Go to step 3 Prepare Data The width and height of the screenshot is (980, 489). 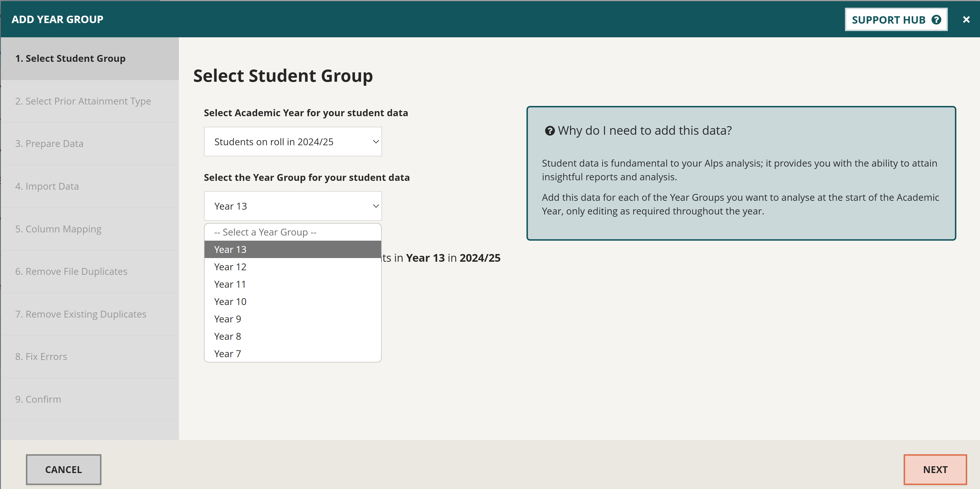[x=90, y=144]
